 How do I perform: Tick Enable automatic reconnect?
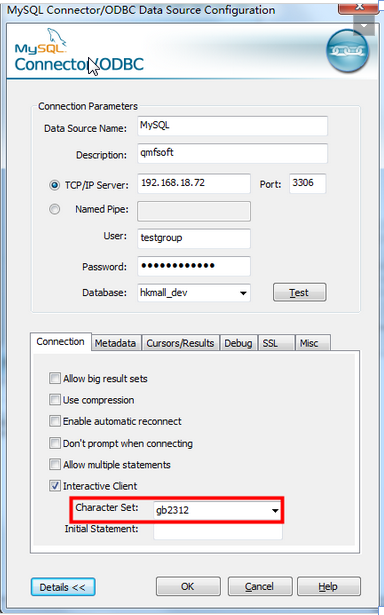[x=55, y=421]
